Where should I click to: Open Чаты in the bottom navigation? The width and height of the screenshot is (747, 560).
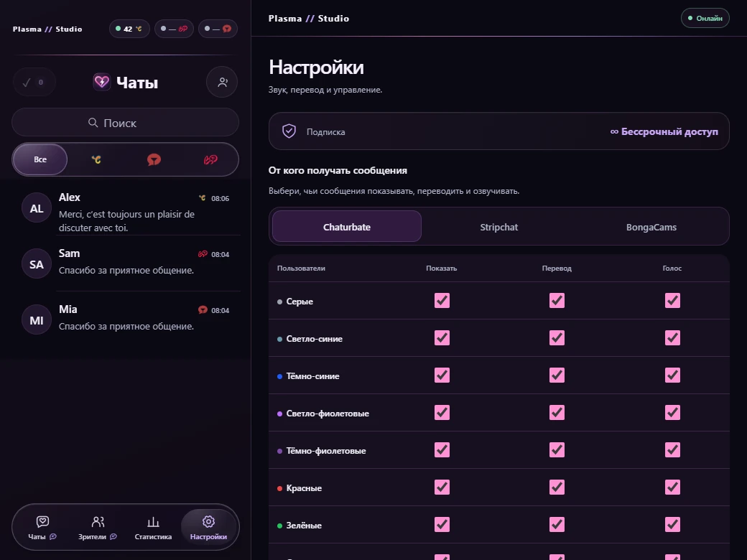pos(42,528)
